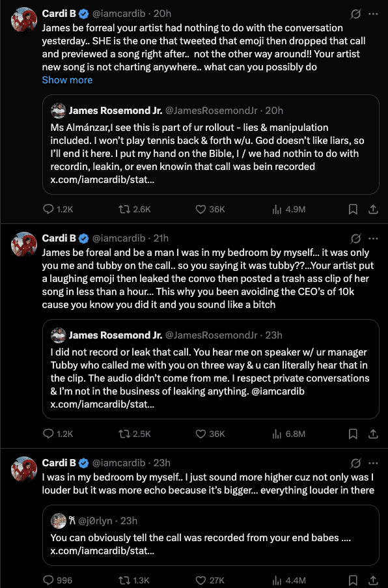388x588 pixels.
Task: Open Cardi B avatar on the 23h tweet
Action: pyautogui.click(x=24, y=469)
